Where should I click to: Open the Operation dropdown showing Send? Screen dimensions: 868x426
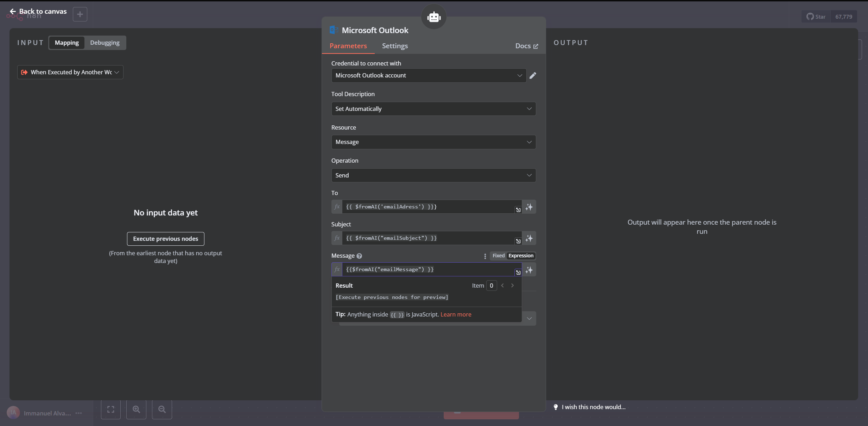[x=433, y=175]
